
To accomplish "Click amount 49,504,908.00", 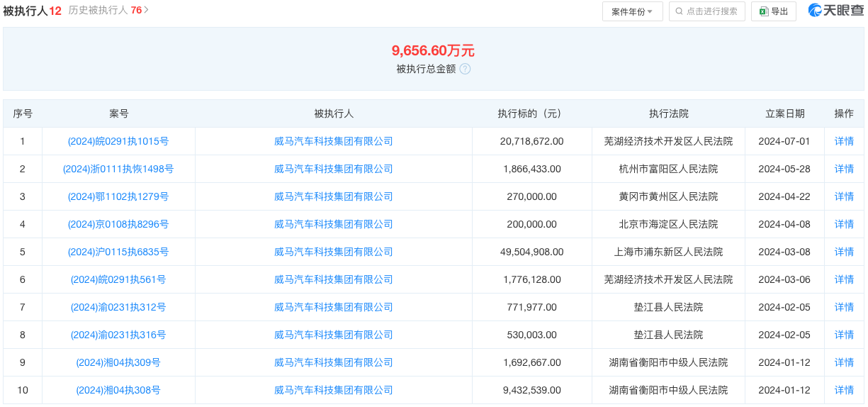I will (531, 252).
